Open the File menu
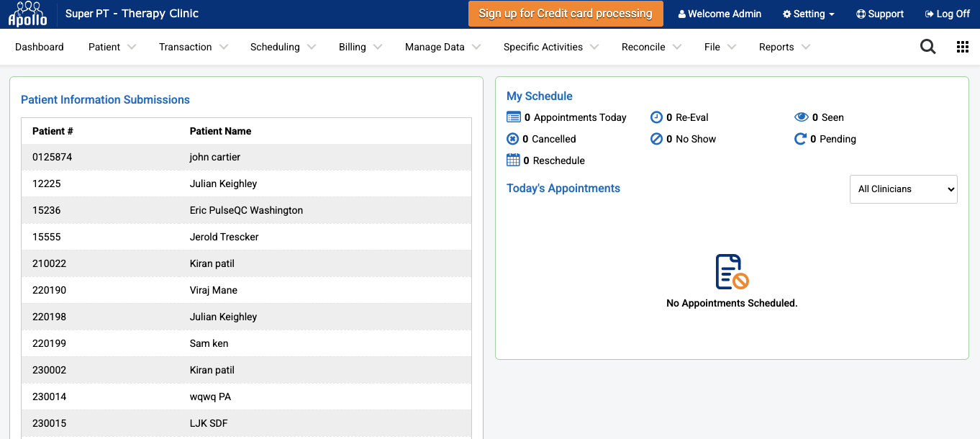This screenshot has height=439, width=980. (x=712, y=47)
